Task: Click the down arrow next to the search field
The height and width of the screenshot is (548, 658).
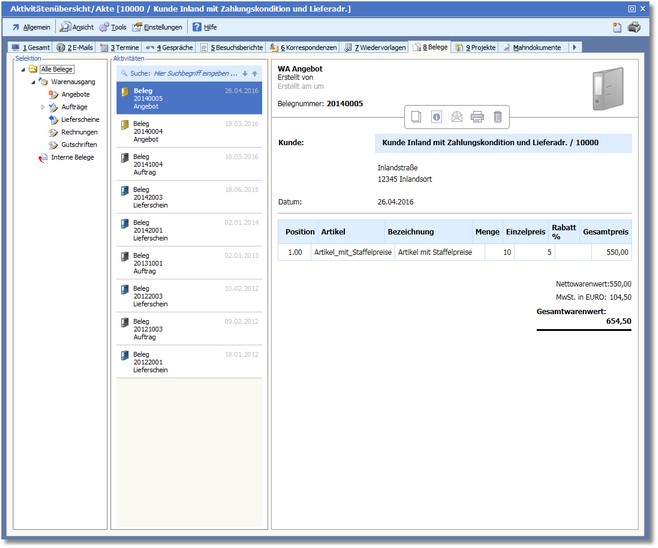Action: coord(245,73)
